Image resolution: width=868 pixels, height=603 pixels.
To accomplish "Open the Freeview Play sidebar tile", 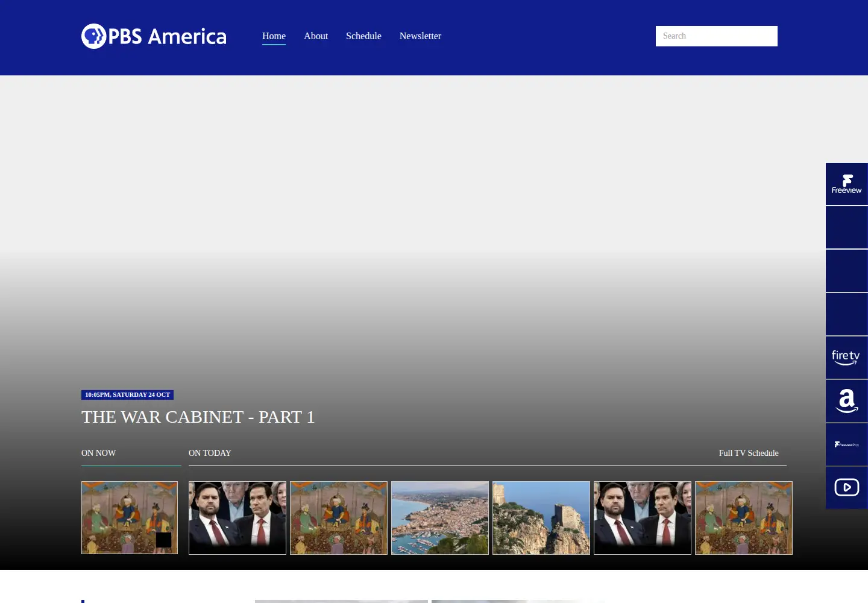I will tap(847, 444).
